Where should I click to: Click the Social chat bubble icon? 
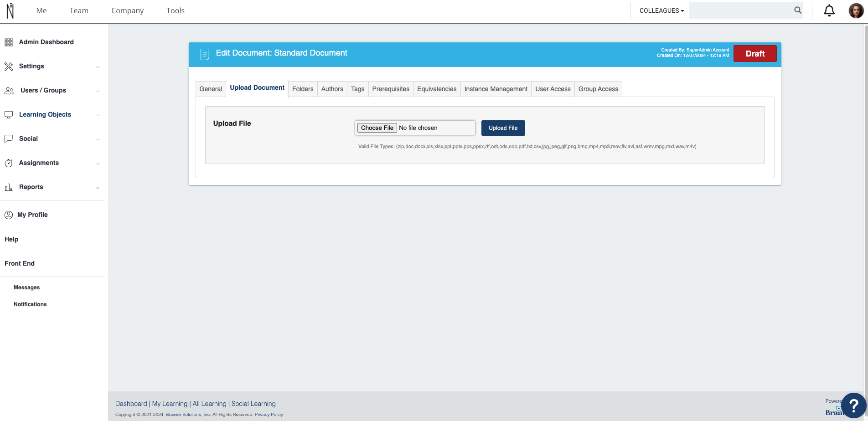tap(9, 139)
